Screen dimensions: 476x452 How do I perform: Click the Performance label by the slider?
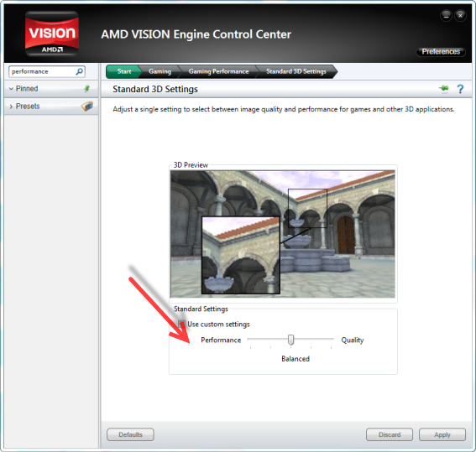pos(221,340)
